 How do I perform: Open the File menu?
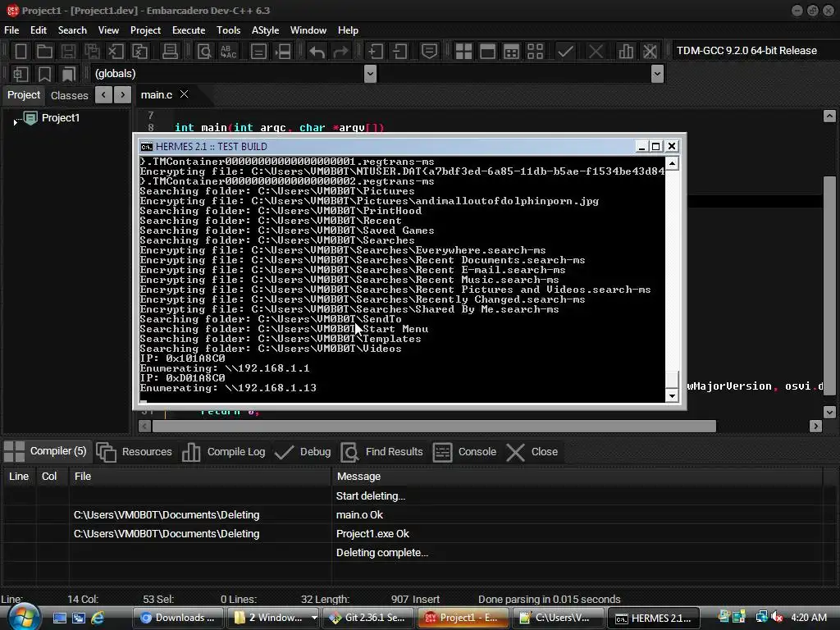pyautogui.click(x=11, y=30)
